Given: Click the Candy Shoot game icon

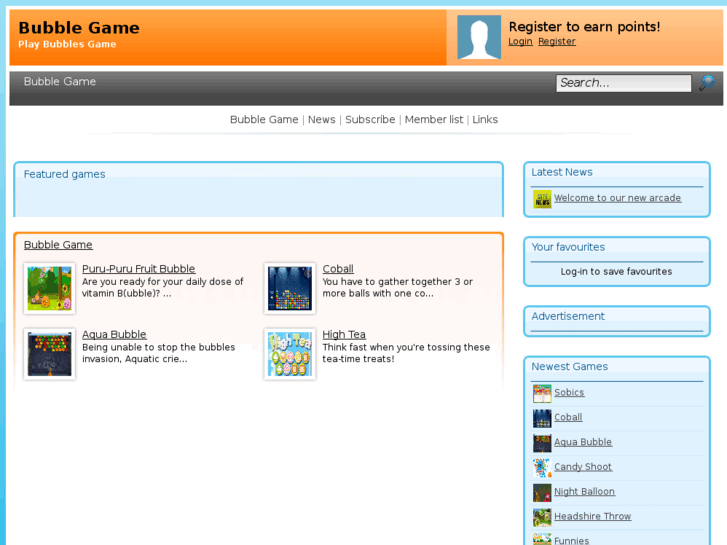Looking at the screenshot, I should point(542,468).
